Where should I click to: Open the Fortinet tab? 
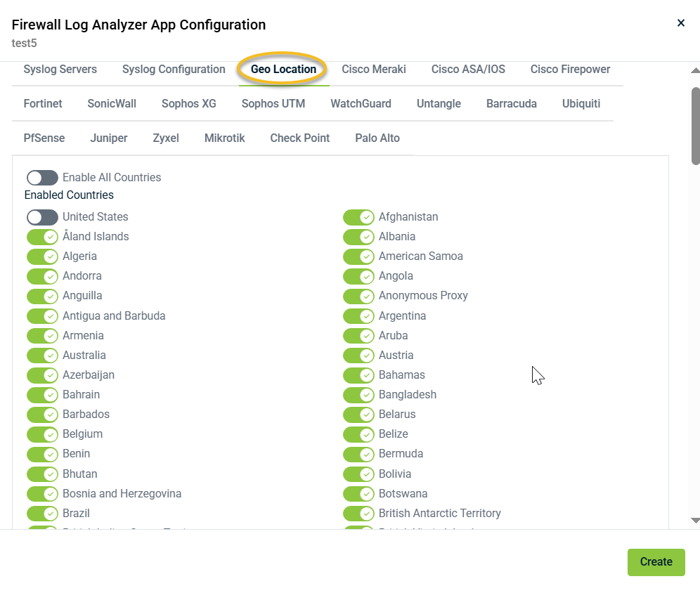pyautogui.click(x=43, y=104)
